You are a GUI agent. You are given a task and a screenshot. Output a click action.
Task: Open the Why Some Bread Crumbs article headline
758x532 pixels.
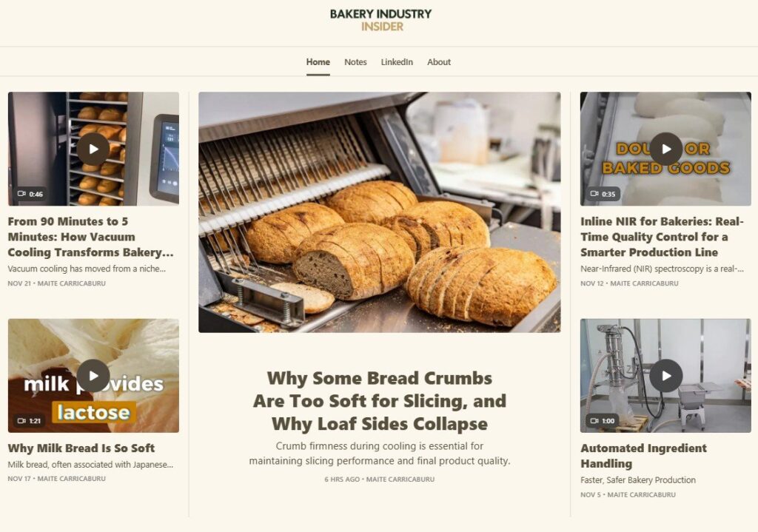(380, 400)
